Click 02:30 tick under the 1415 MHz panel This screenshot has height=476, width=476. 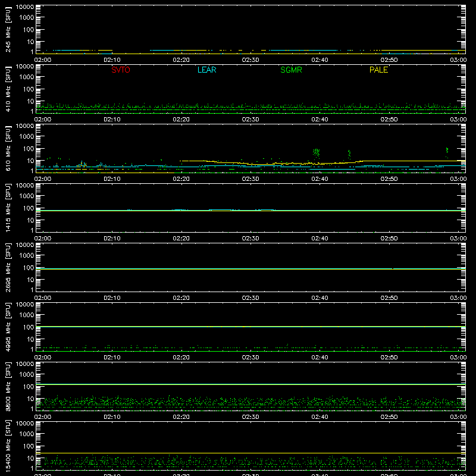(x=250, y=239)
